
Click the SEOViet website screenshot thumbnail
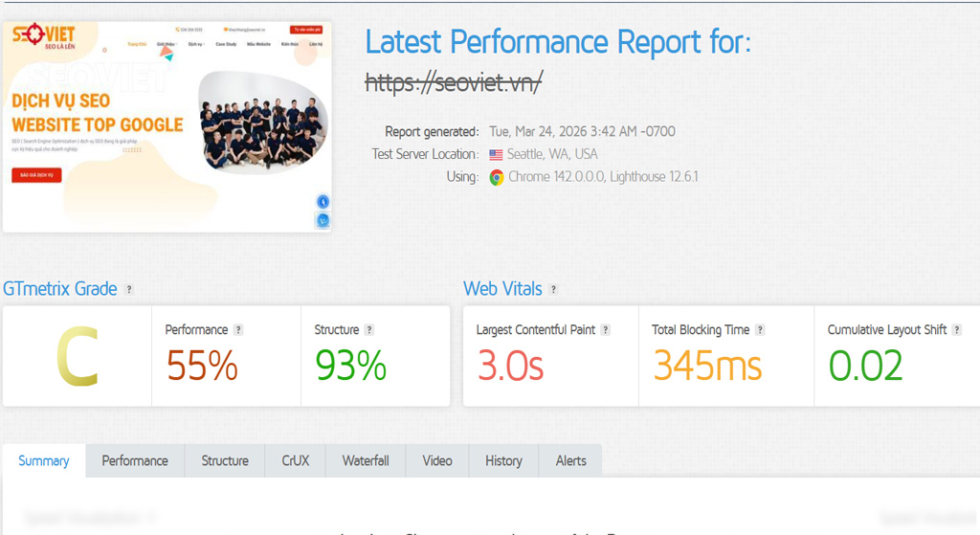click(x=167, y=127)
